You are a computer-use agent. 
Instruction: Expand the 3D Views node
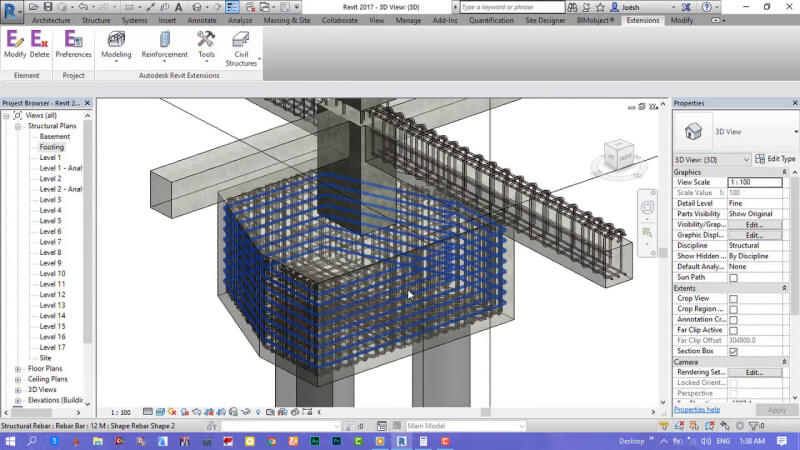tap(18, 390)
